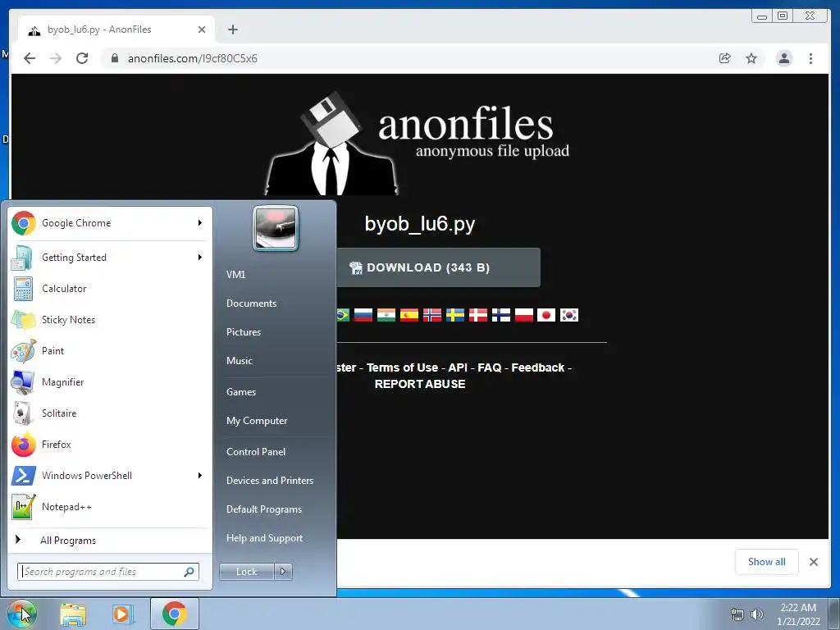Screen dimensions: 840x630
Task: Switch to Chrome taskbar button
Action: pos(175,614)
